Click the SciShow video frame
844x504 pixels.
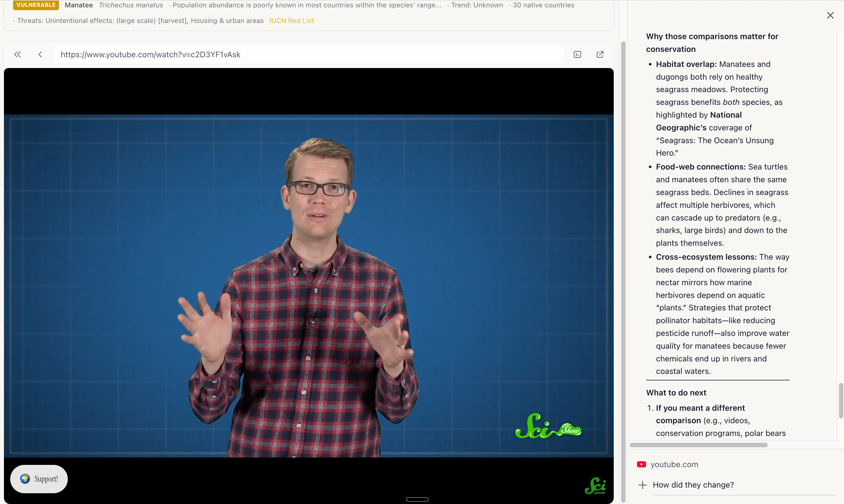tap(308, 285)
